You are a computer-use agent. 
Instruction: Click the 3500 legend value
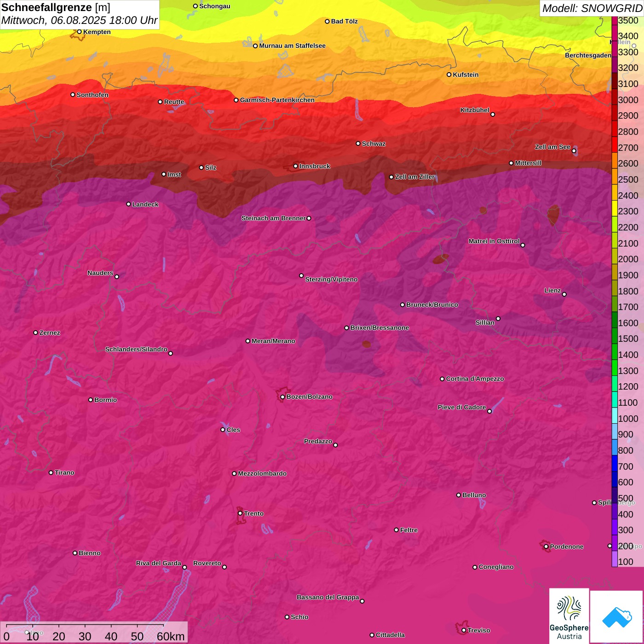click(628, 20)
